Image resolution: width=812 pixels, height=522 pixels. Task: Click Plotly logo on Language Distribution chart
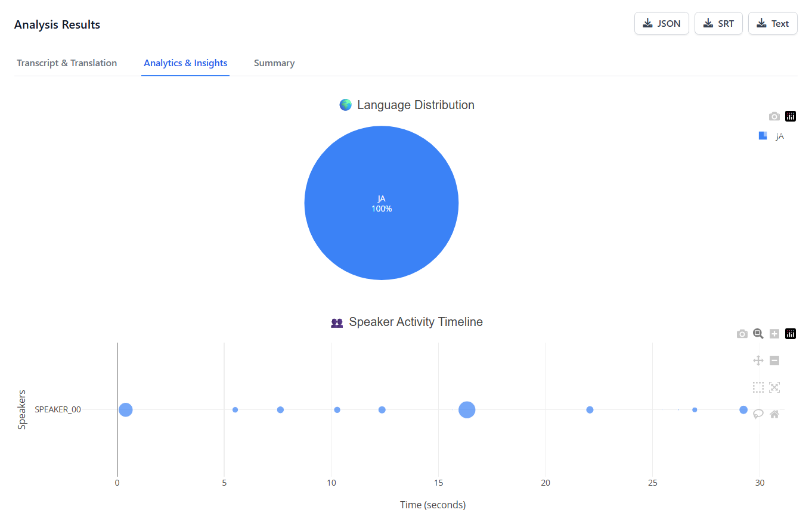(791, 116)
